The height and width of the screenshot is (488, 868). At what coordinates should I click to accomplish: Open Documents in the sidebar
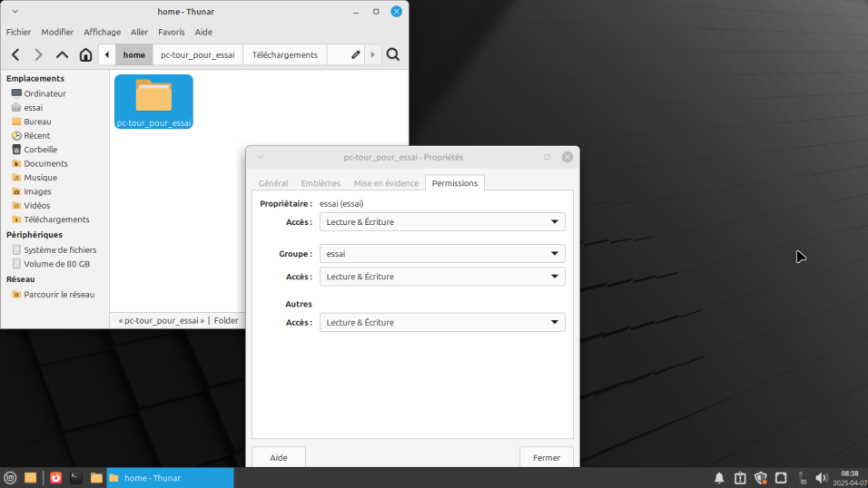[45, 164]
